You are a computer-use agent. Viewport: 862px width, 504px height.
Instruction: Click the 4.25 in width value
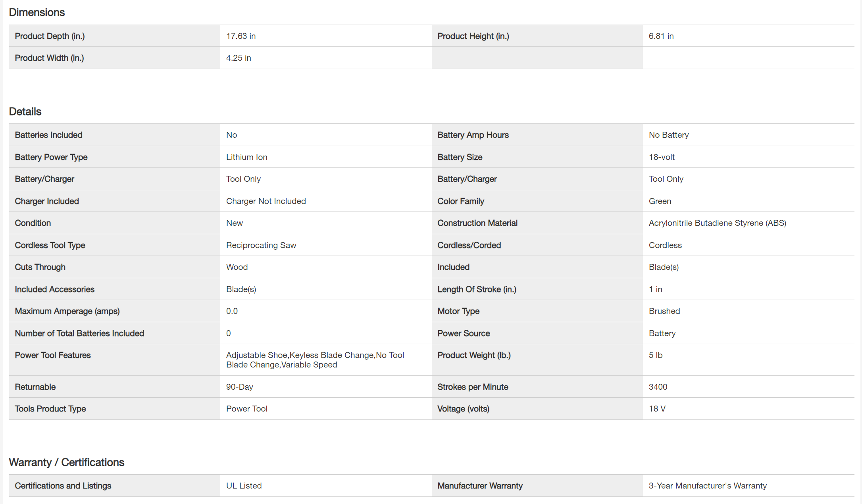pyautogui.click(x=239, y=58)
